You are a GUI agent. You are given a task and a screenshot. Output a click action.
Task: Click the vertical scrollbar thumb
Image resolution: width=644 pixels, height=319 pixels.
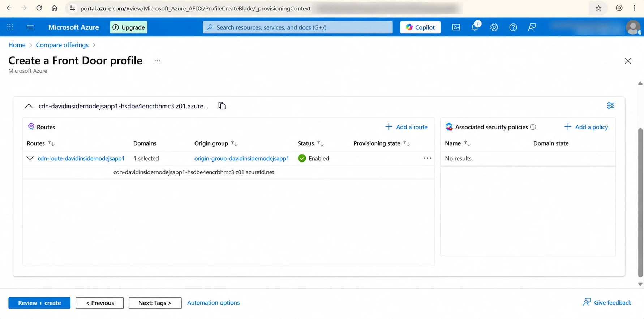[640, 202]
